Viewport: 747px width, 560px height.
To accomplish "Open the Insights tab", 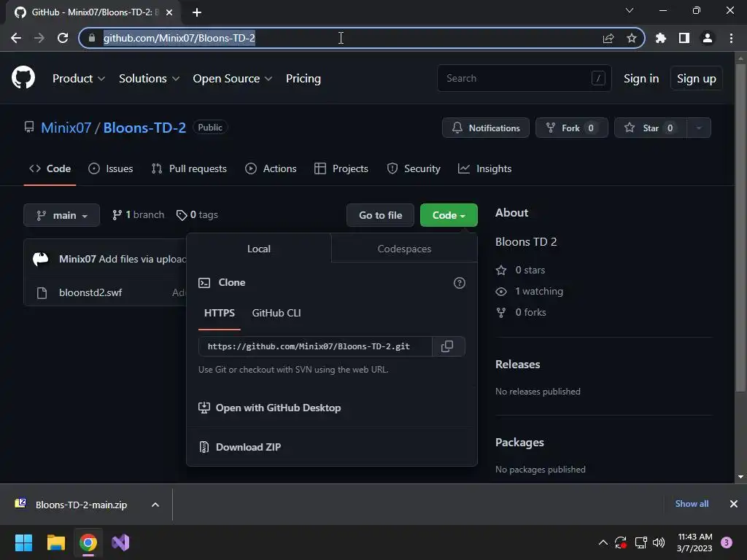I will pos(484,168).
